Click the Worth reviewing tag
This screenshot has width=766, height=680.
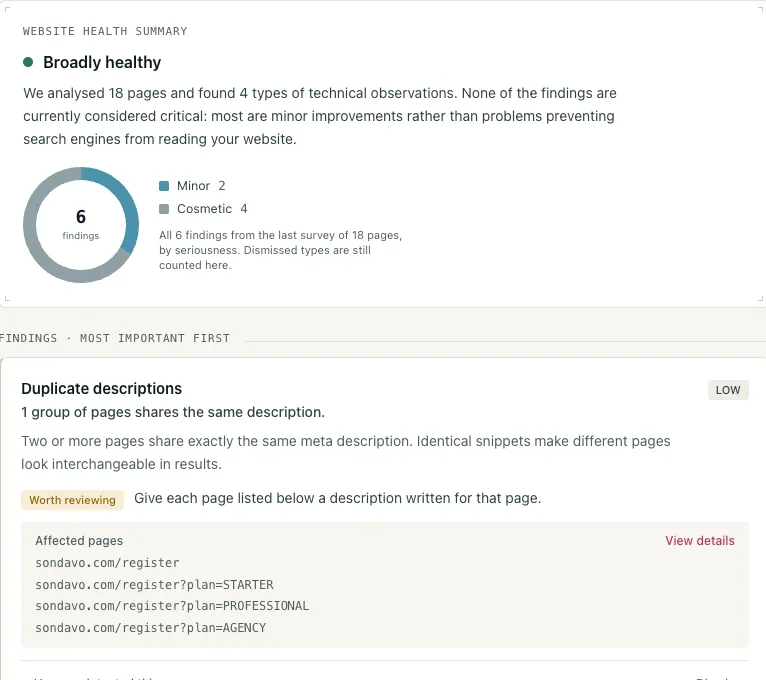coord(72,500)
